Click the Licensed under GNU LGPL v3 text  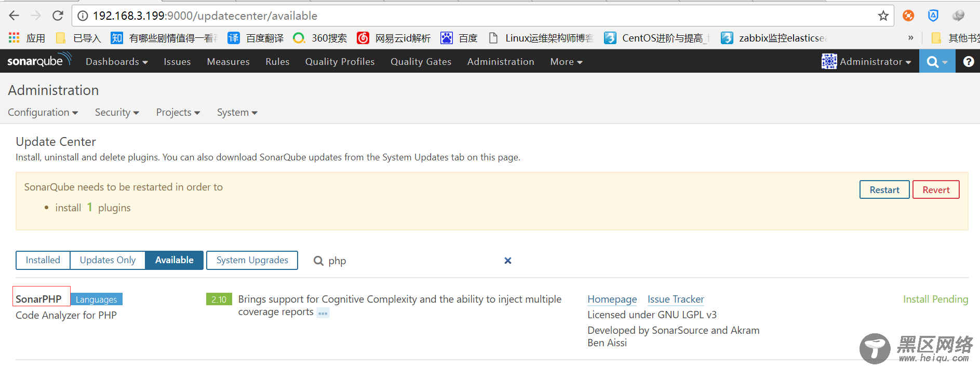coord(652,315)
